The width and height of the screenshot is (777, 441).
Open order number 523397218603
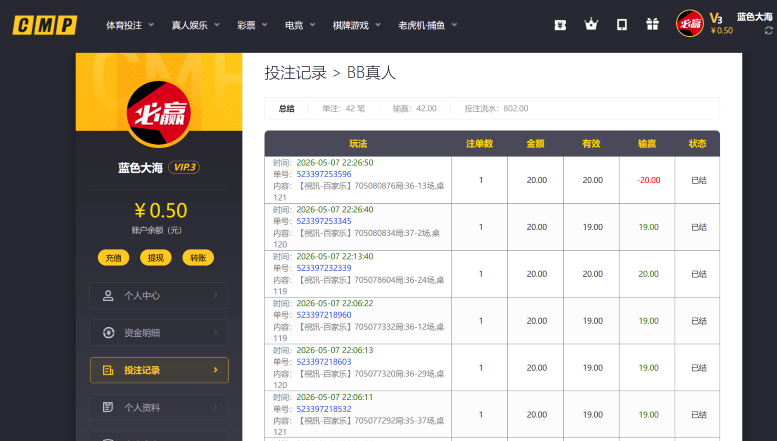pyautogui.click(x=324, y=362)
